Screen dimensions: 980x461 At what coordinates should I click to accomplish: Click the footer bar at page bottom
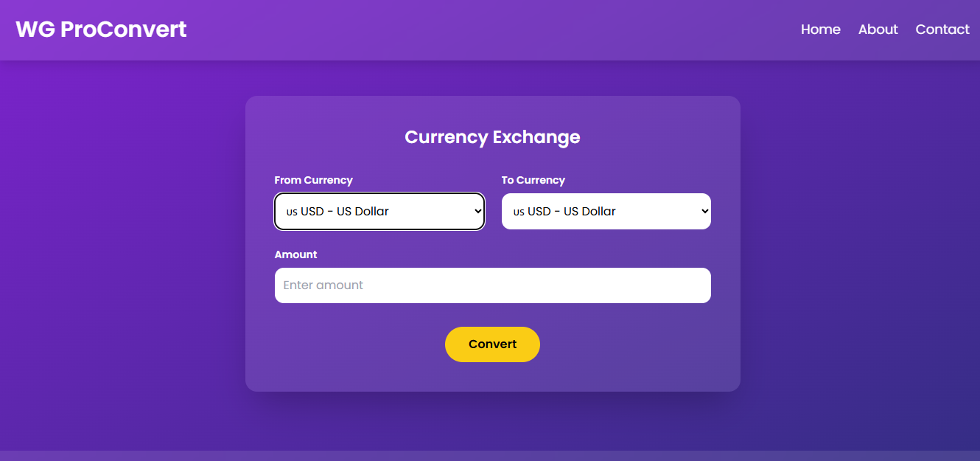pos(490,456)
